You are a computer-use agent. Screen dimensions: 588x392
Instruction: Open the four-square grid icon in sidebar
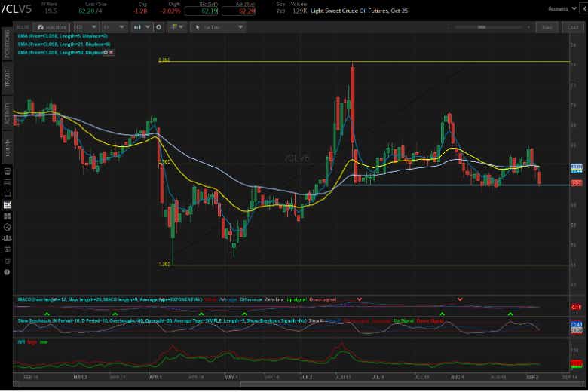[x=7, y=216]
